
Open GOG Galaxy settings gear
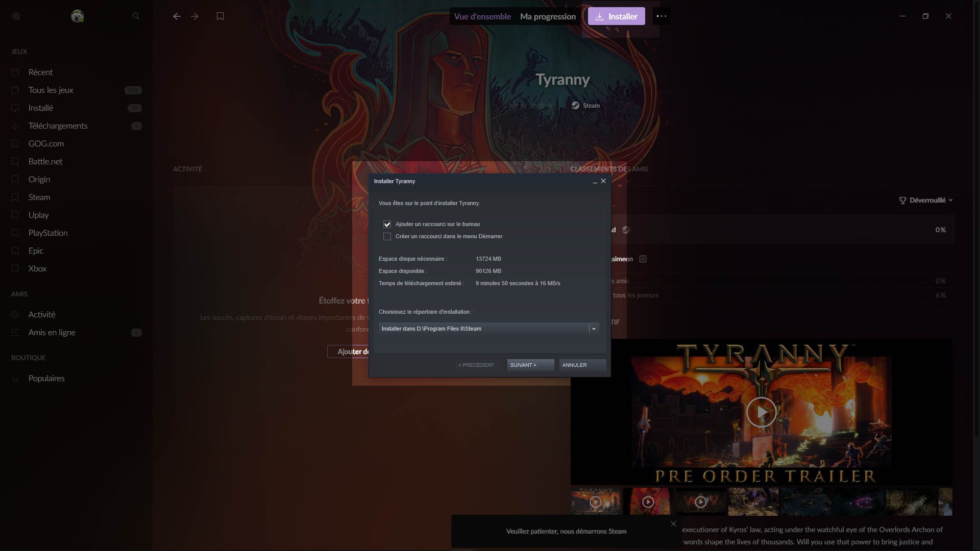coord(16,16)
